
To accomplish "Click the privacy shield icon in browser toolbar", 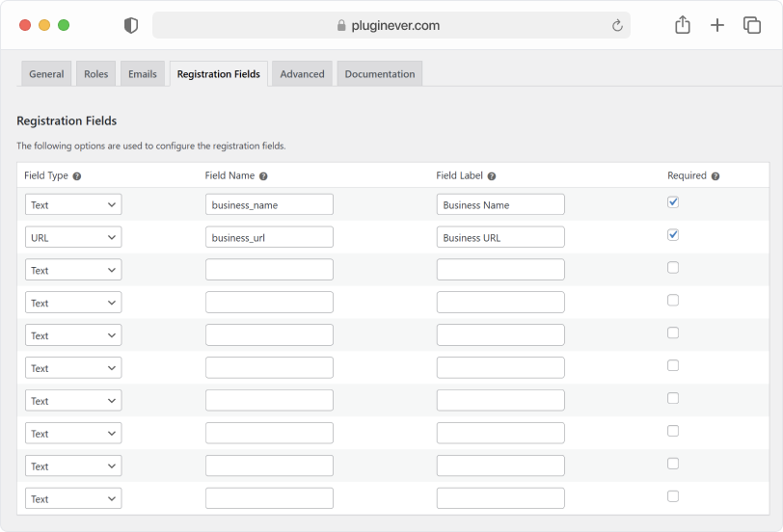I will 131,26.
